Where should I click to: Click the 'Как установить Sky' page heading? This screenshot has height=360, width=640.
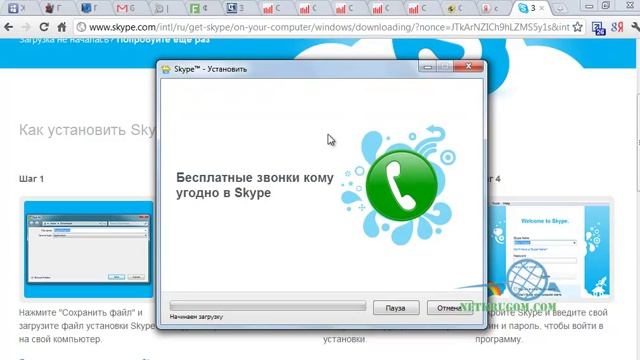point(87,130)
